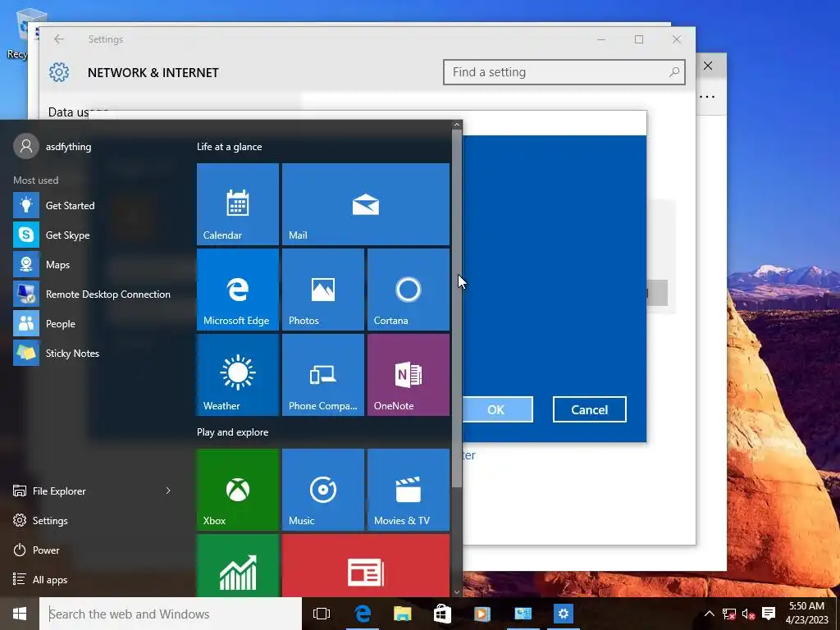This screenshot has height=630, width=840.
Task: Launch Edge from the taskbar
Action: (363, 614)
